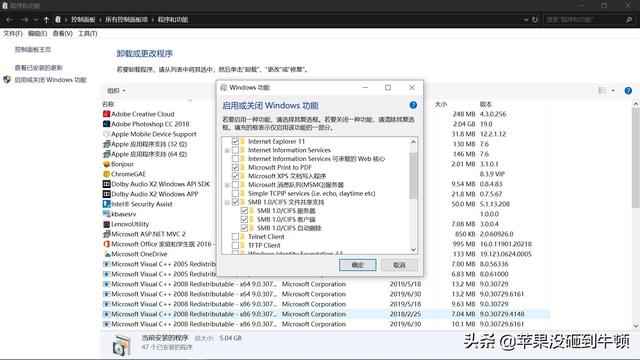Click the Dolby Audio X2 Windows API SDK icon

click(107, 184)
